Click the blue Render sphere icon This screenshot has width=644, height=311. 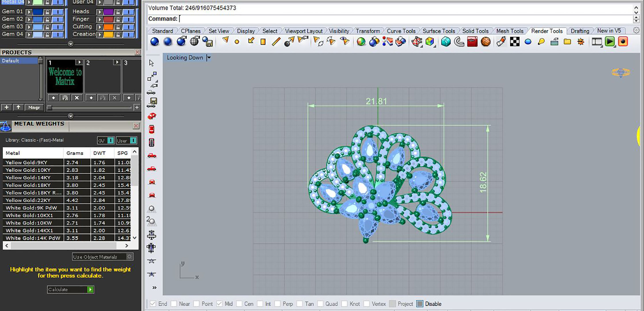click(154, 42)
